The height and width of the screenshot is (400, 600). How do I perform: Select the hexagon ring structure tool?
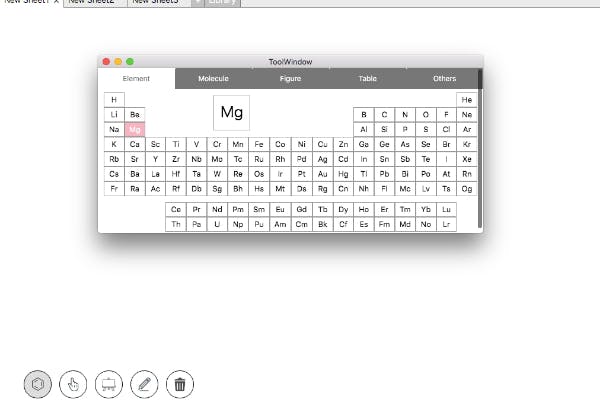(38, 383)
